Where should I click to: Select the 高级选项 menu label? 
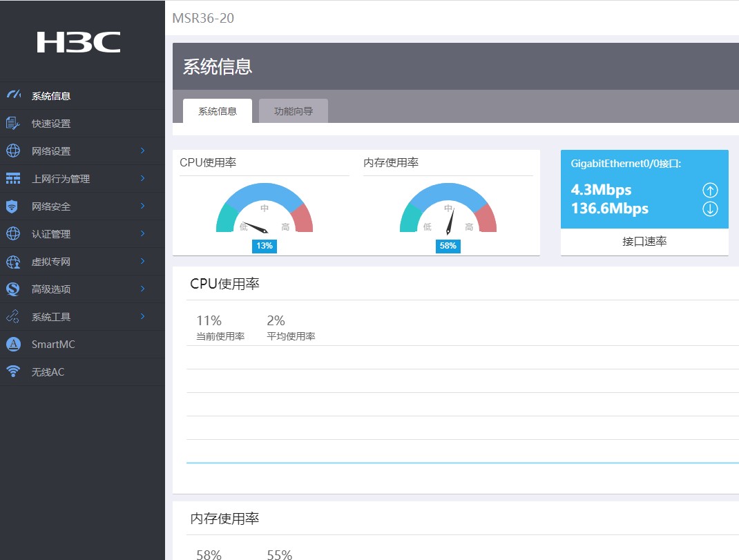(x=51, y=289)
